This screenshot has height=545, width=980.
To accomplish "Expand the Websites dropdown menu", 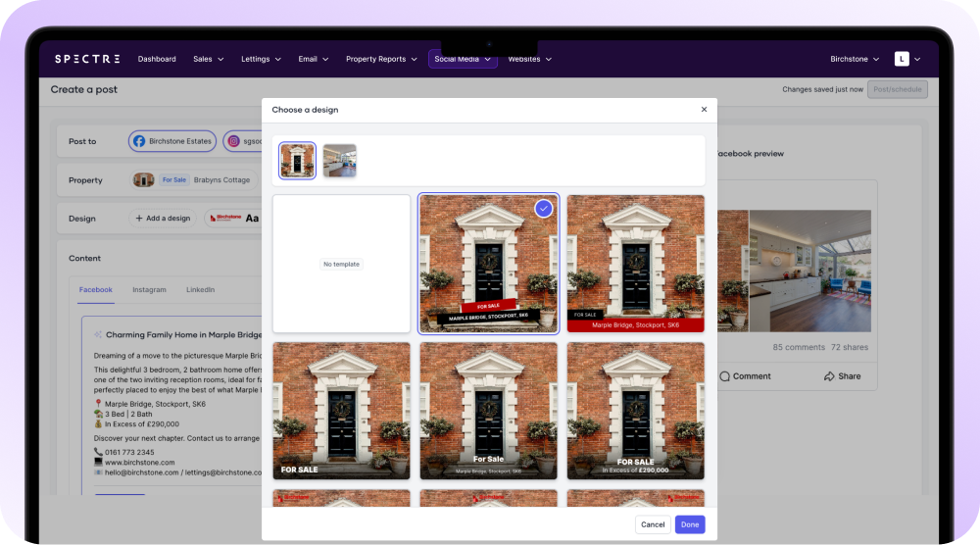I will [x=529, y=59].
